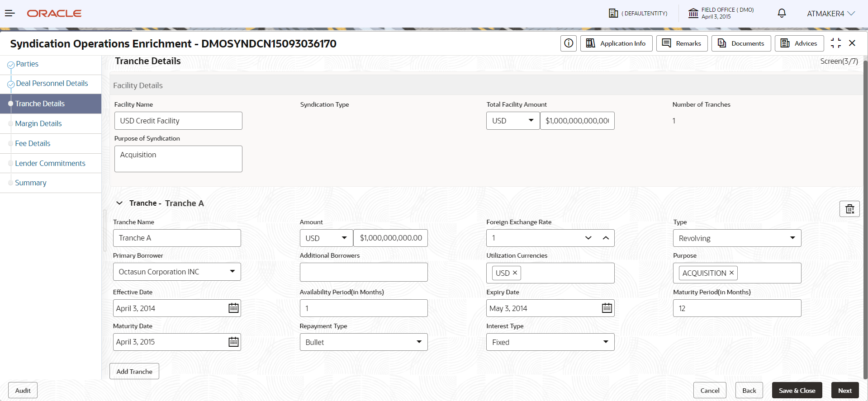
Task: Remove the ACQUISITION purpose tag
Action: click(x=731, y=273)
